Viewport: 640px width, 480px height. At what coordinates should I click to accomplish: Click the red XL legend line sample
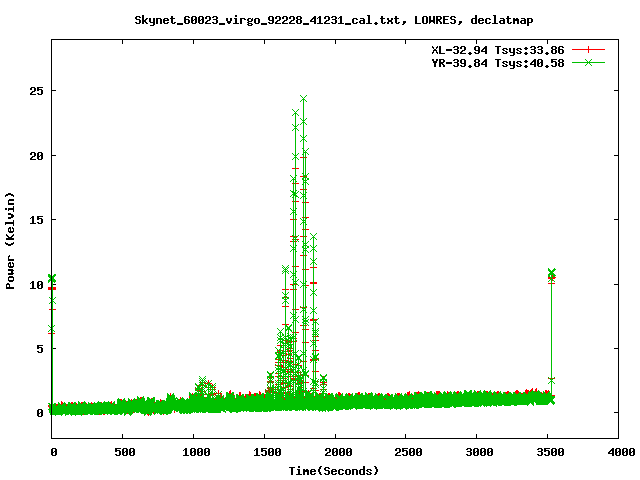588,50
